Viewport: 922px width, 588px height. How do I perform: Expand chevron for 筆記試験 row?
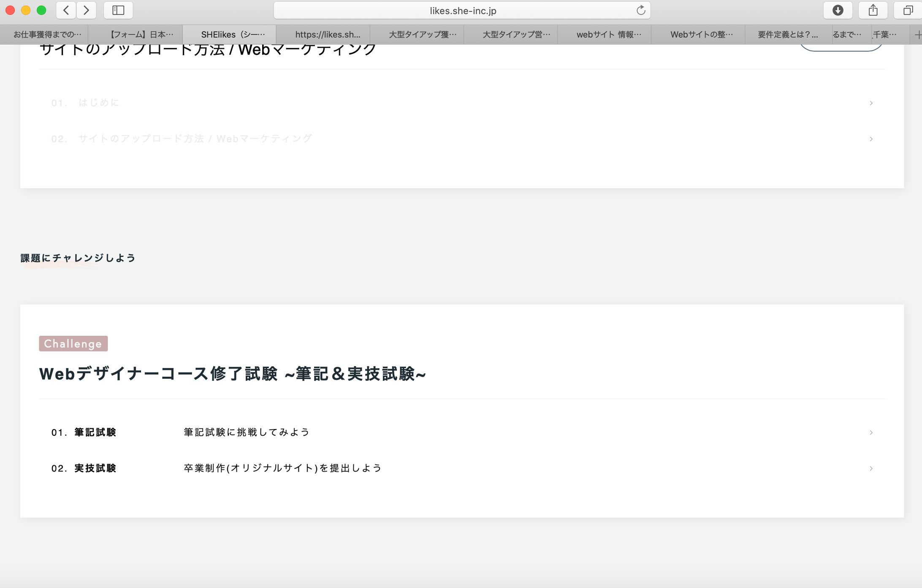pyautogui.click(x=871, y=432)
